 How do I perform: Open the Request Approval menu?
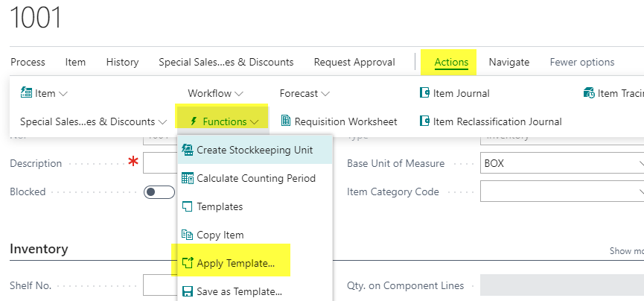[354, 62]
